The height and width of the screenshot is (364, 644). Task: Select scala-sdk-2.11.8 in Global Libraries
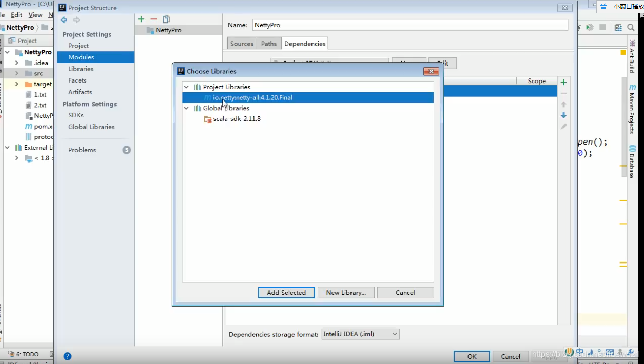click(x=237, y=119)
